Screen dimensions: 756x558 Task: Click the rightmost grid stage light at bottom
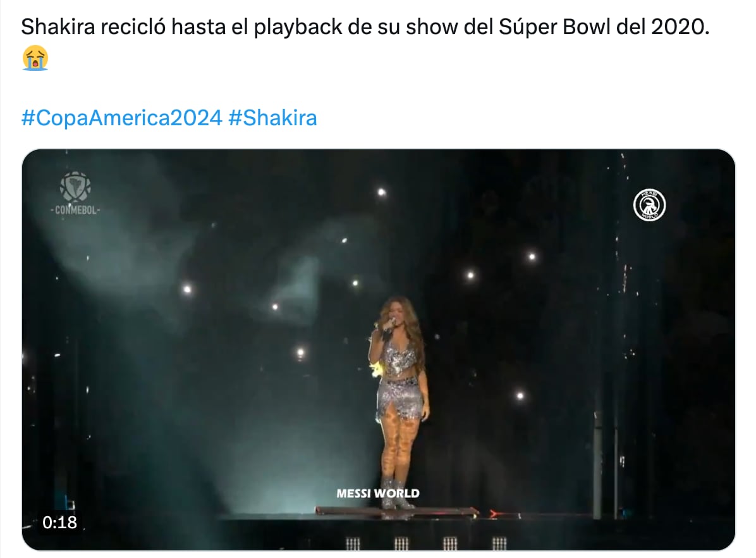[x=499, y=543]
